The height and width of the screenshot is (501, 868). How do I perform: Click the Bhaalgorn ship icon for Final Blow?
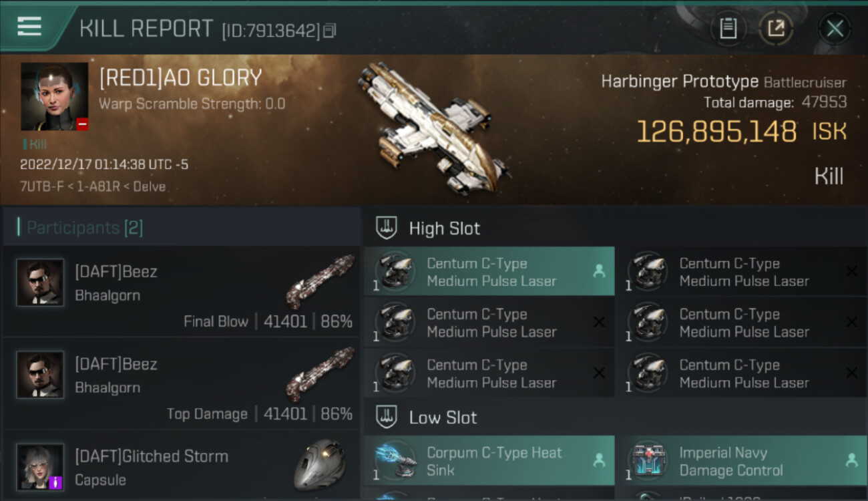point(320,281)
